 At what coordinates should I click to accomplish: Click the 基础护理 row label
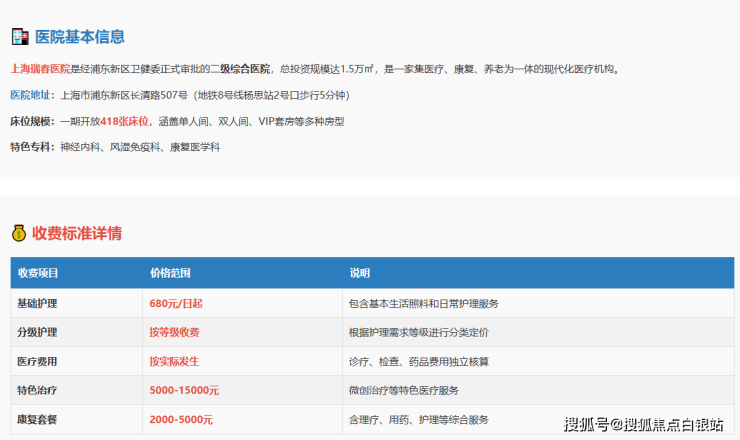38,303
